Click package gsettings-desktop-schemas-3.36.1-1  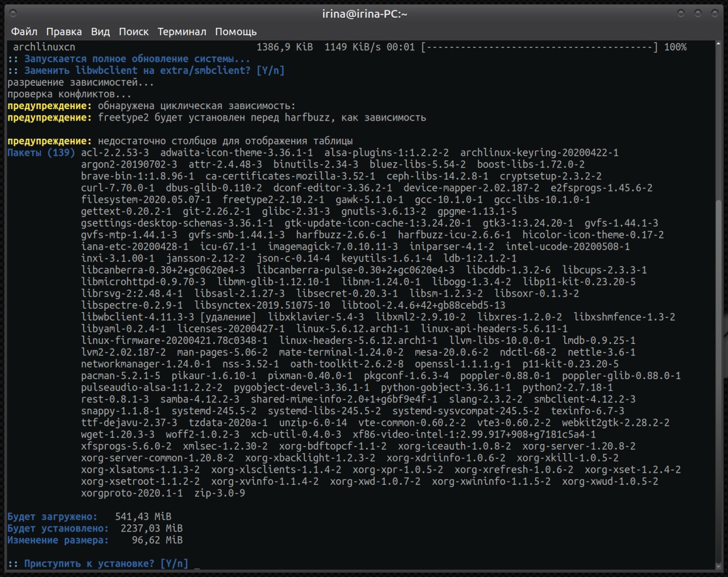point(177,223)
